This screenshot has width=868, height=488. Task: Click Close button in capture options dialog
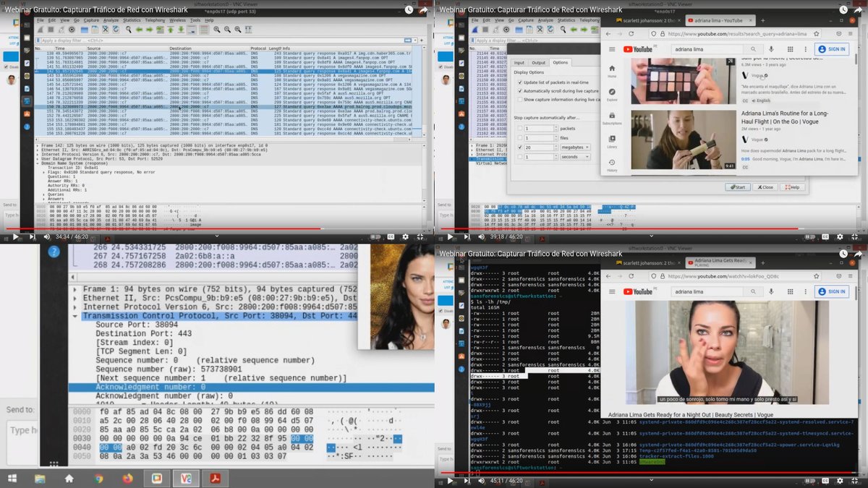click(764, 187)
